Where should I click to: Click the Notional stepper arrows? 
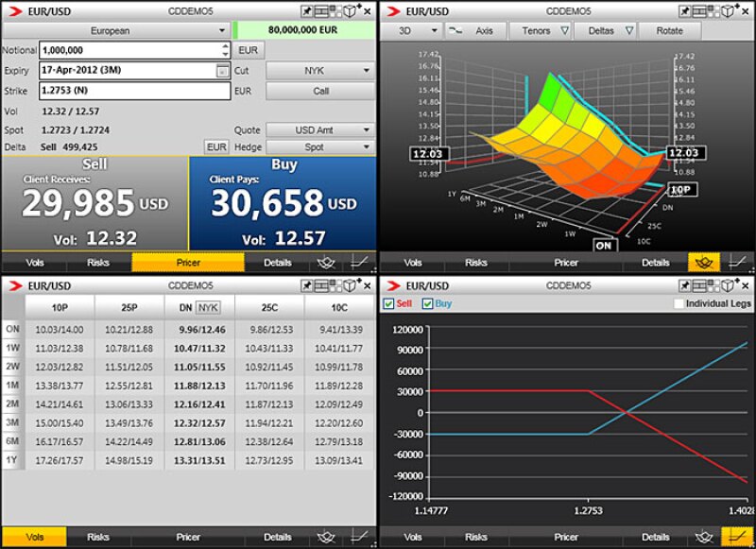point(223,50)
